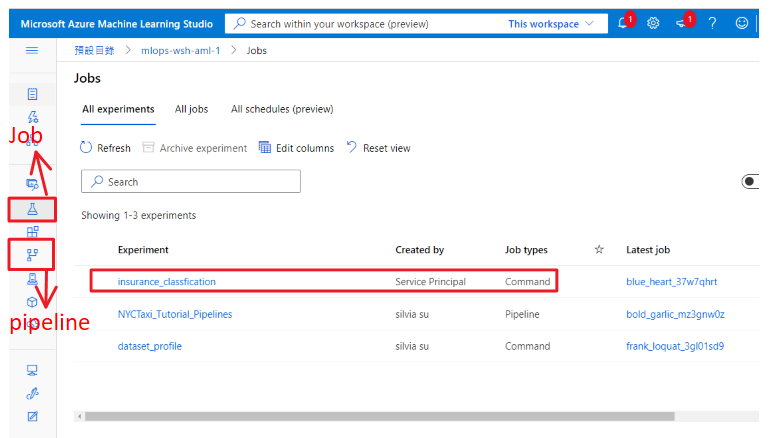
Task: Click Archive experiment button
Action: tap(194, 148)
